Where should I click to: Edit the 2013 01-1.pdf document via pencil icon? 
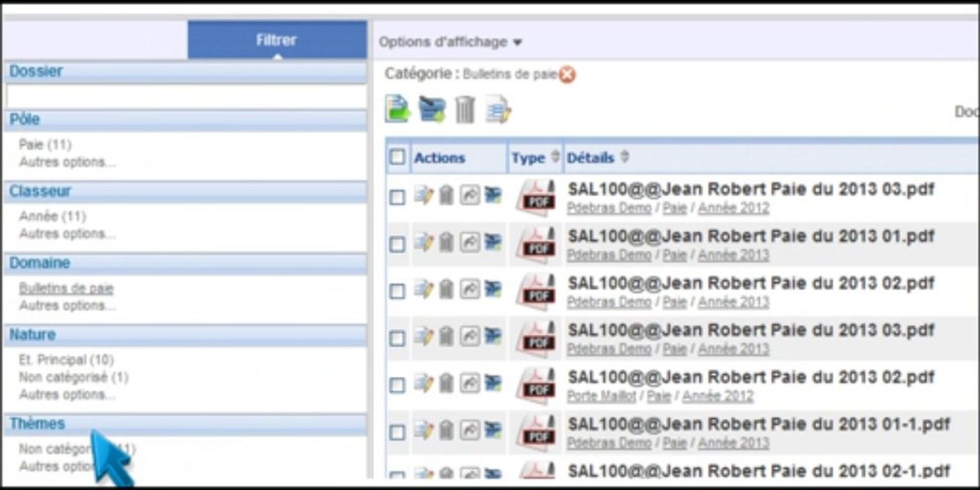point(423,430)
